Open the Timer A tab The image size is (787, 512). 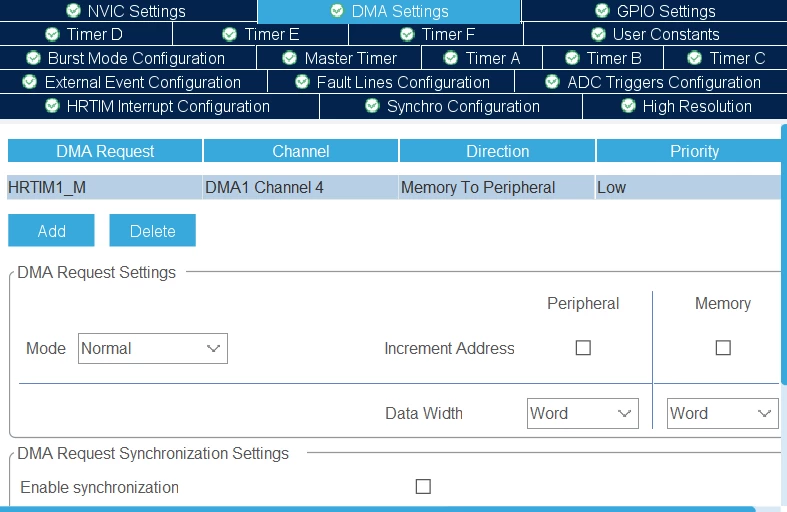click(482, 58)
